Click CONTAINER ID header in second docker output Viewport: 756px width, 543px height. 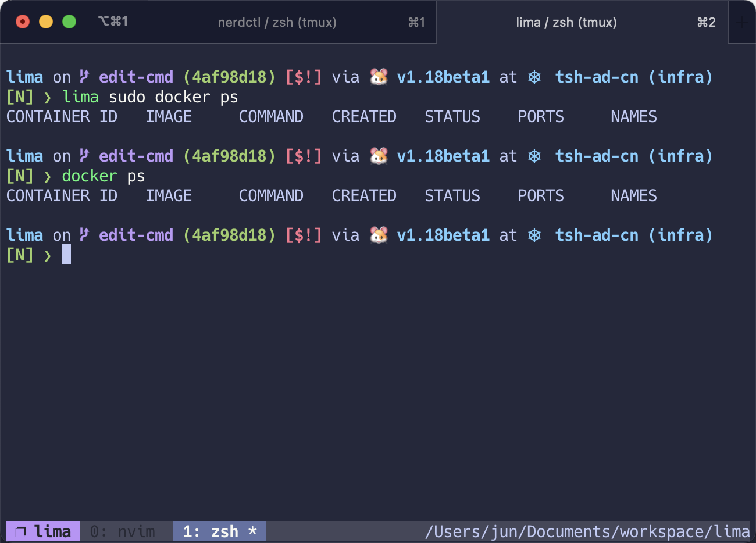coord(62,195)
